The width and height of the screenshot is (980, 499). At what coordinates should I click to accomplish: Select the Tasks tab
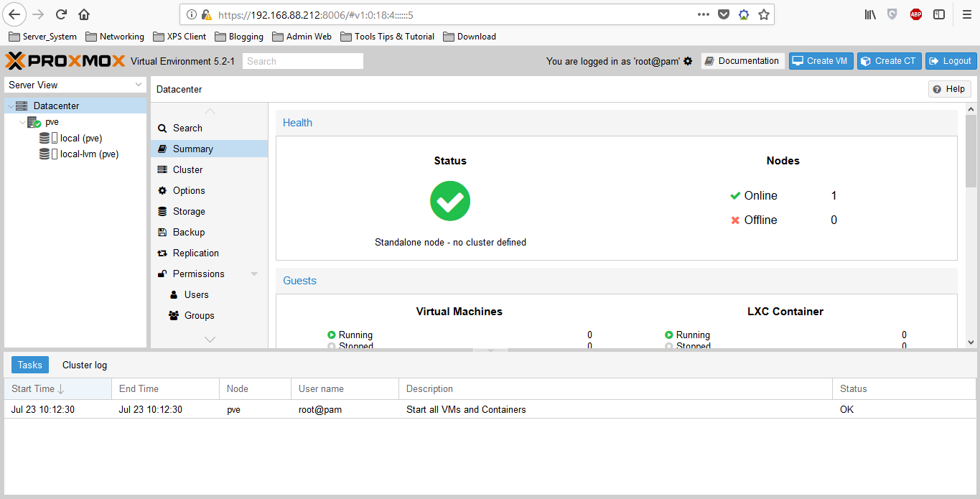[x=30, y=365]
